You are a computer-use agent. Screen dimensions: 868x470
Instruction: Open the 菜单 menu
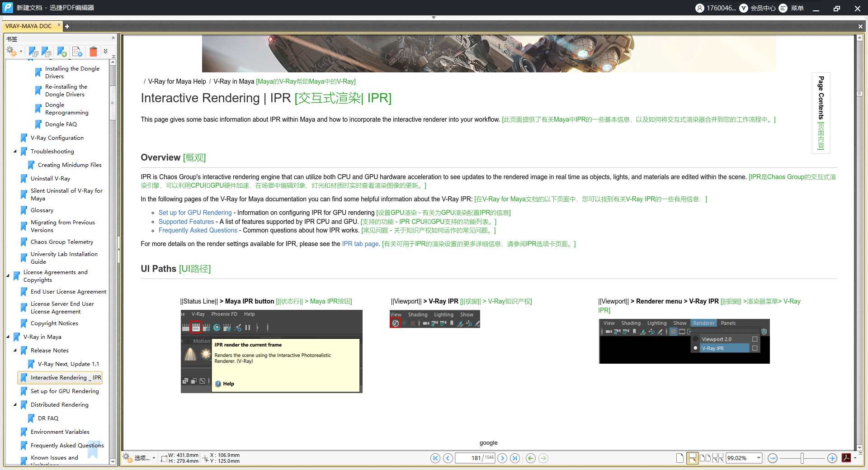click(x=791, y=8)
